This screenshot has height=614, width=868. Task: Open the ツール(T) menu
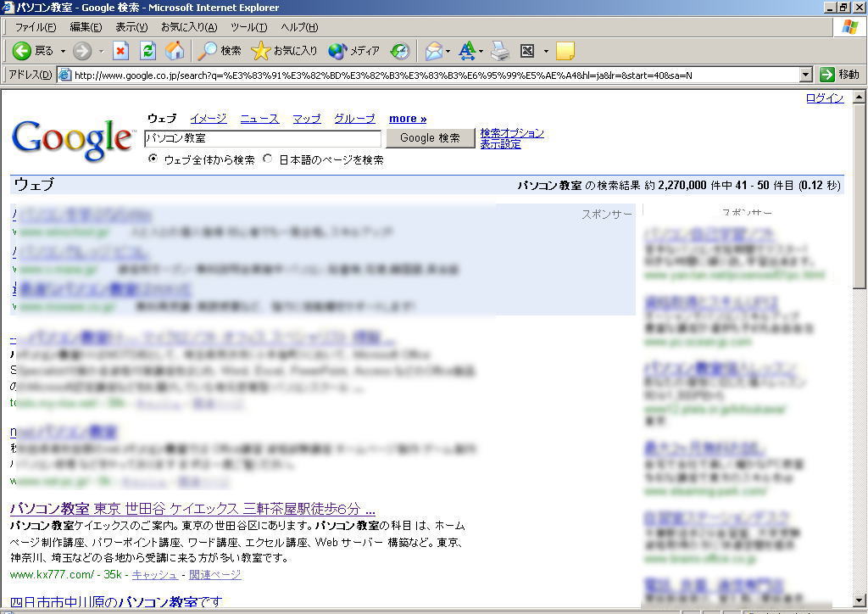248,27
